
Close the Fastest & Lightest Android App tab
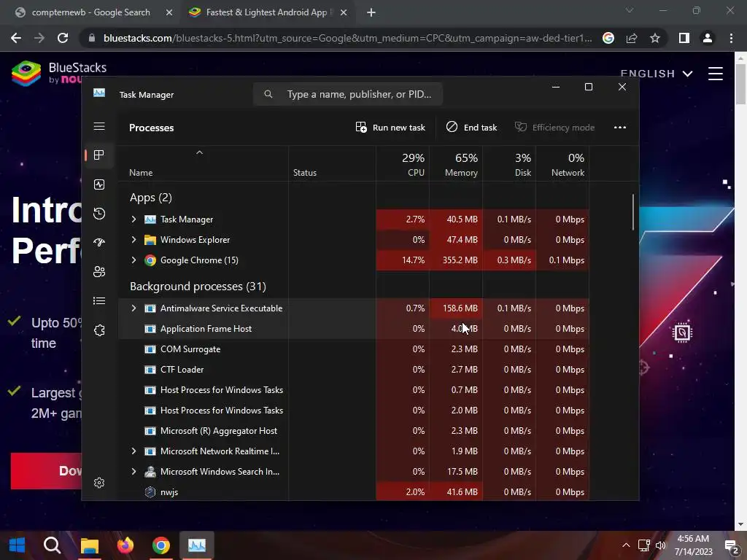[x=344, y=12]
